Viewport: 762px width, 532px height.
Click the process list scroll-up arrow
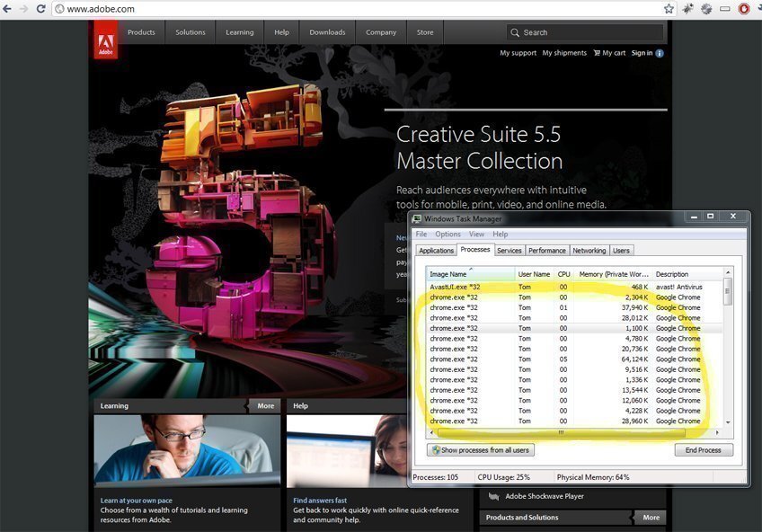pos(728,272)
